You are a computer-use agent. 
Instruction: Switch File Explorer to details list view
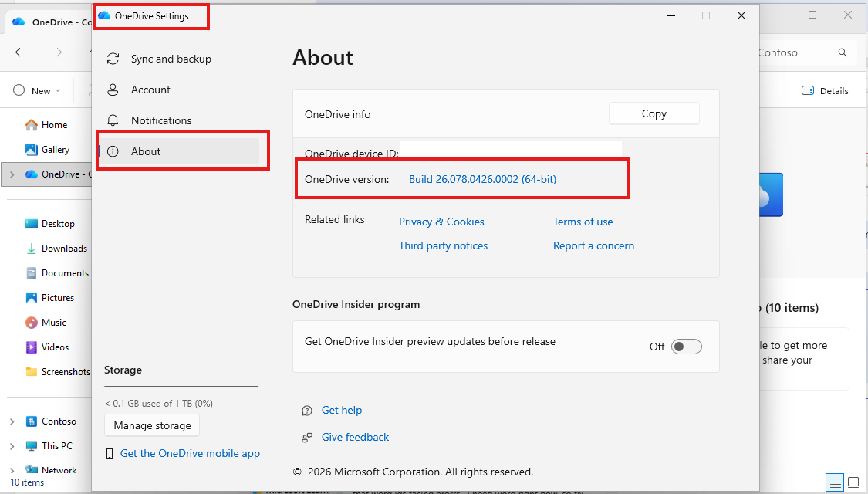[x=835, y=482]
